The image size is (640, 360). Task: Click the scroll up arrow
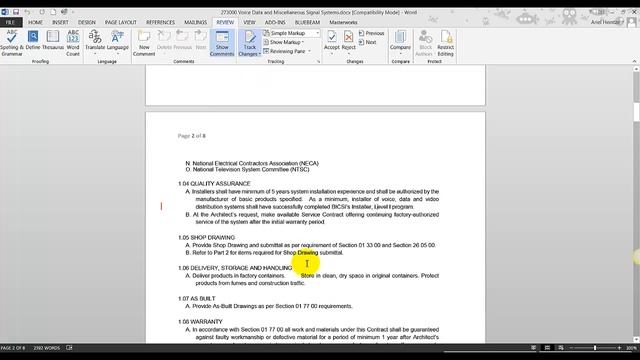tap(636, 69)
